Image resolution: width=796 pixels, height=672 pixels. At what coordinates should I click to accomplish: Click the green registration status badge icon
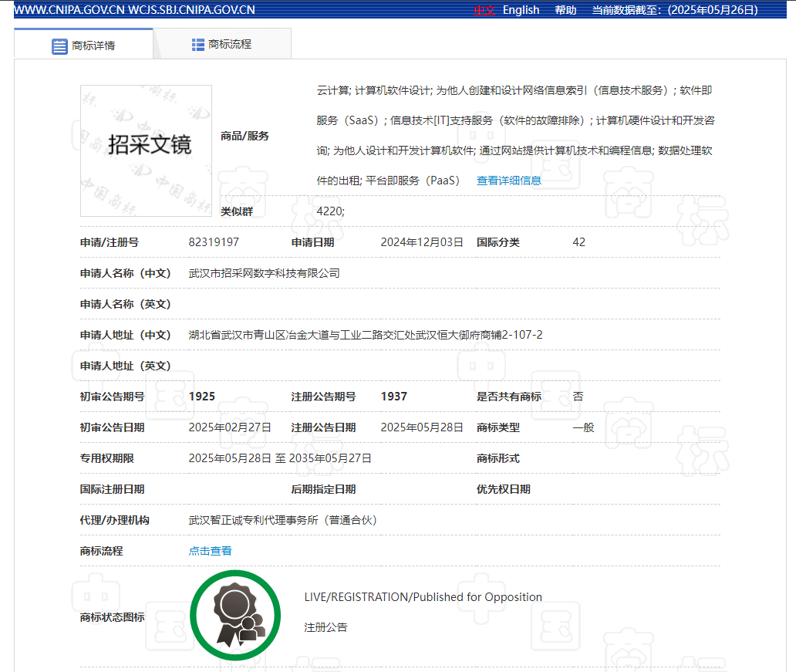click(x=235, y=615)
